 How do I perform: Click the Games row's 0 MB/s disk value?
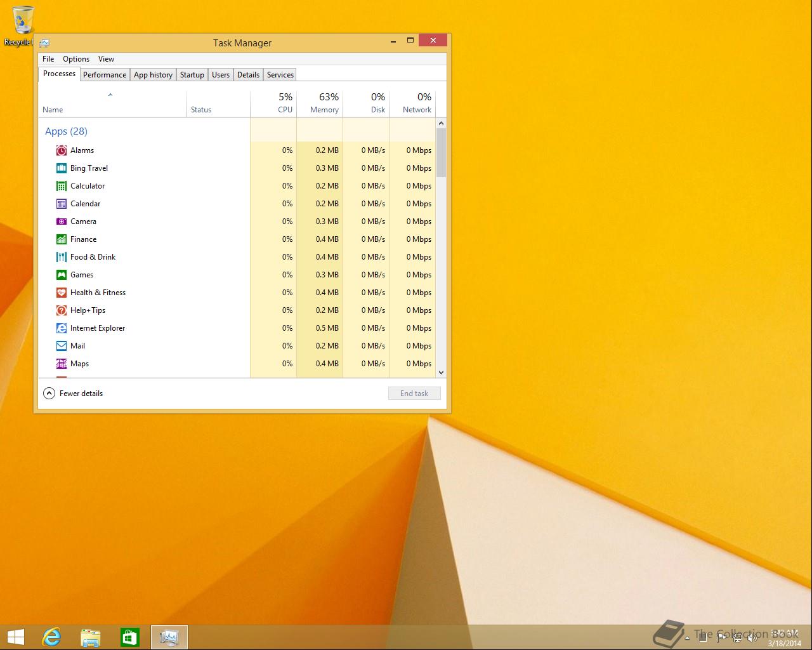(x=374, y=275)
